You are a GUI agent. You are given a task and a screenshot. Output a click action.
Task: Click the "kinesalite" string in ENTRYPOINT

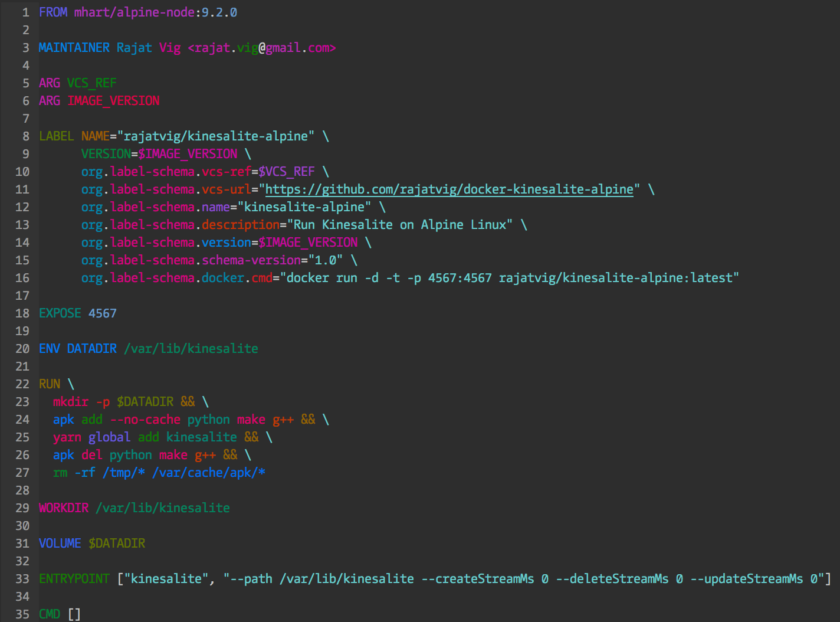pos(166,579)
